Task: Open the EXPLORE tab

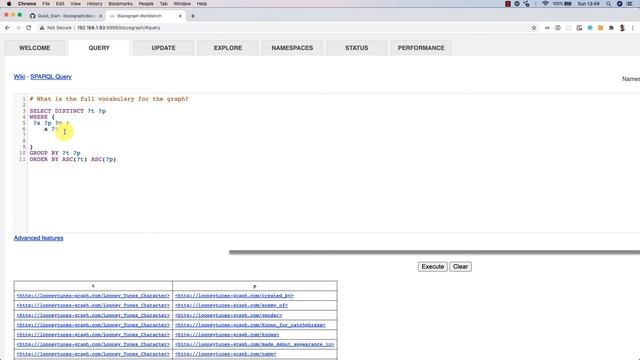Action: tap(228, 48)
